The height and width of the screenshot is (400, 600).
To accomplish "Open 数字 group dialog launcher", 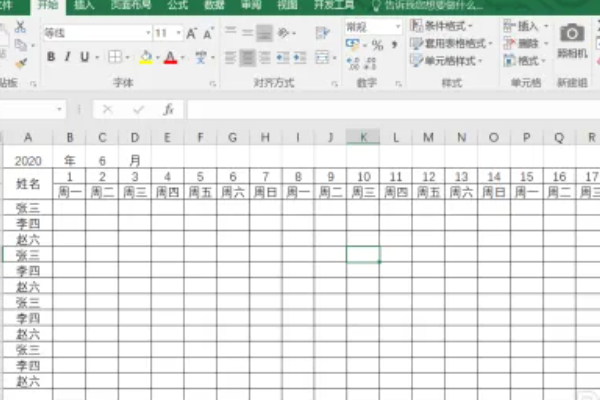I will [x=398, y=84].
